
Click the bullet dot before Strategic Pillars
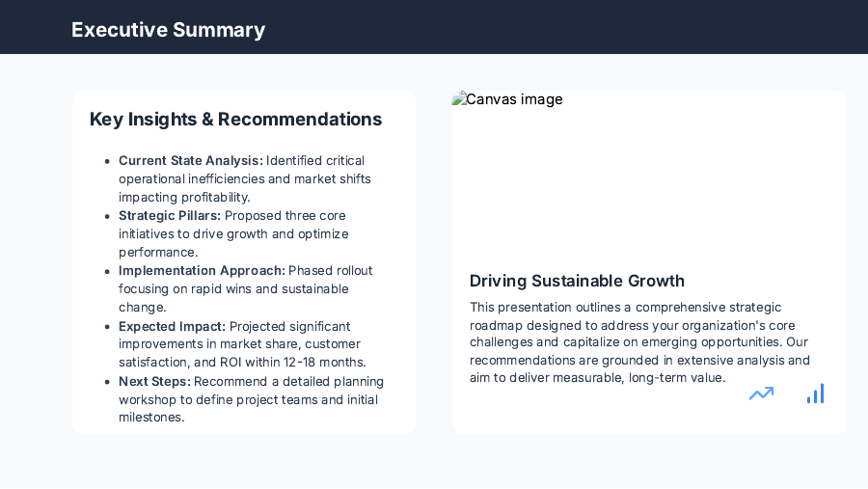106,217
